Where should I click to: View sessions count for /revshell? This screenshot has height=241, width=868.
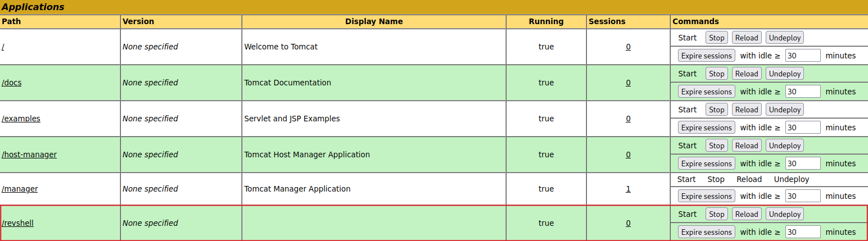[628, 223]
